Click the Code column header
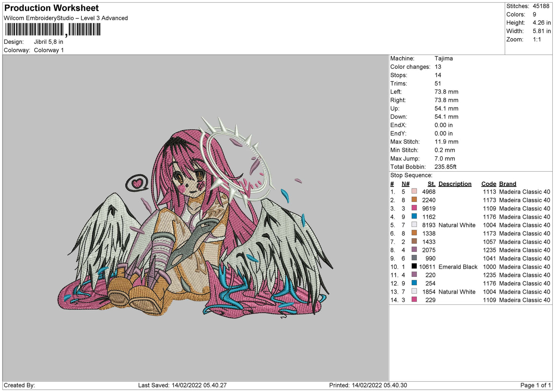555x392 pixels. [x=489, y=184]
